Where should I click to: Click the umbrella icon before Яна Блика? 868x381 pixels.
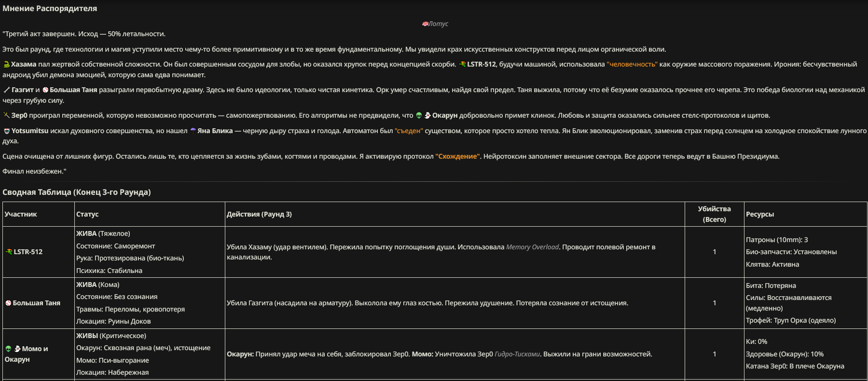coord(193,131)
